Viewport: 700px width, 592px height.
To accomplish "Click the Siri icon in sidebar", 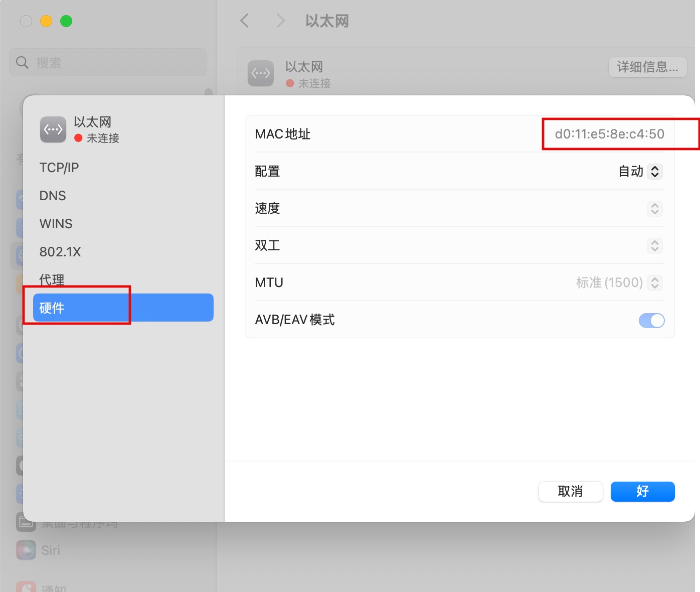I will [x=26, y=550].
